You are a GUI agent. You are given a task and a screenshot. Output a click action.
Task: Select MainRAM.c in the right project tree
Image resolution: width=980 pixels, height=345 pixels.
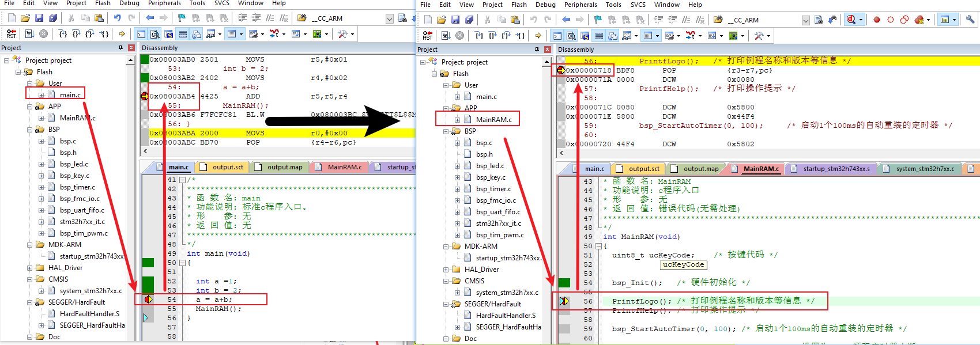[493, 119]
